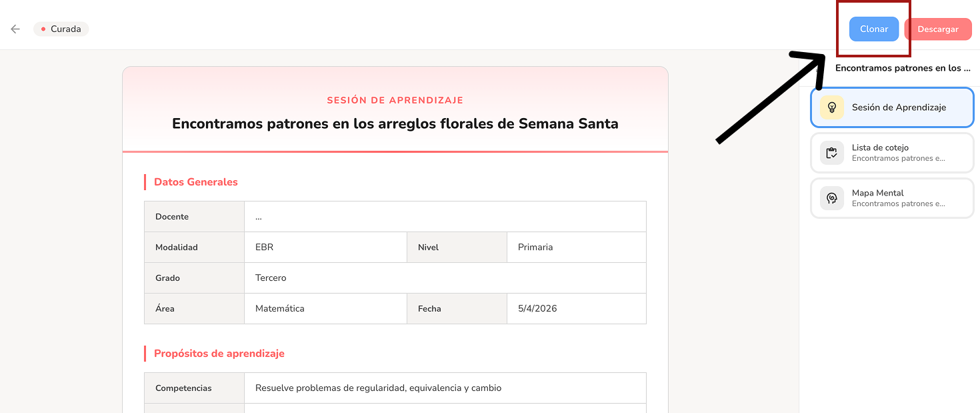
Task: Click the Datos Generales section heading
Action: [x=195, y=182]
